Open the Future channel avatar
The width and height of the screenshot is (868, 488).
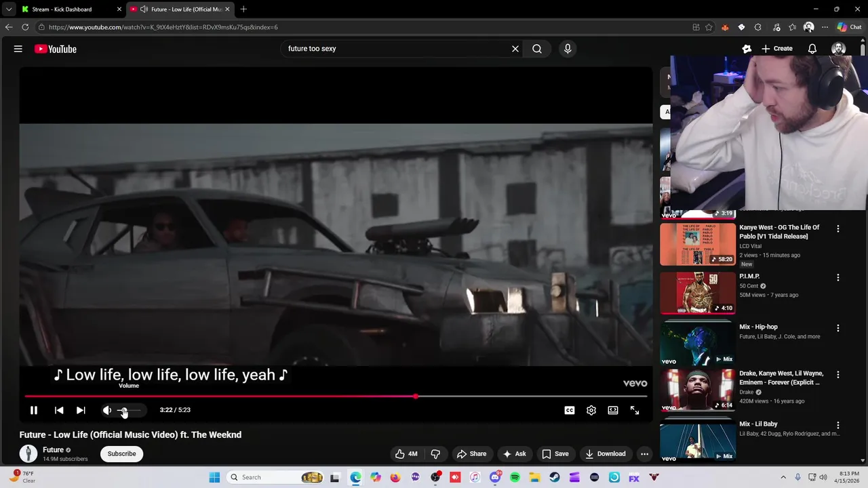(x=28, y=453)
